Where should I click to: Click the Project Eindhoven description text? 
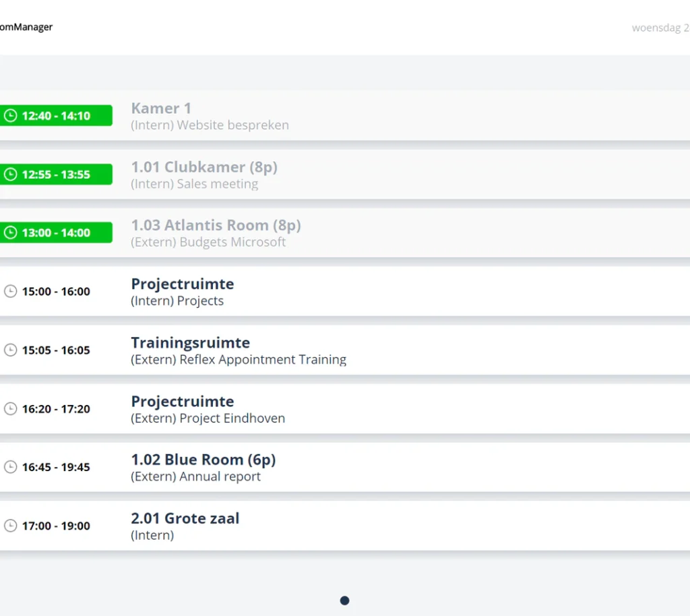tap(232, 418)
